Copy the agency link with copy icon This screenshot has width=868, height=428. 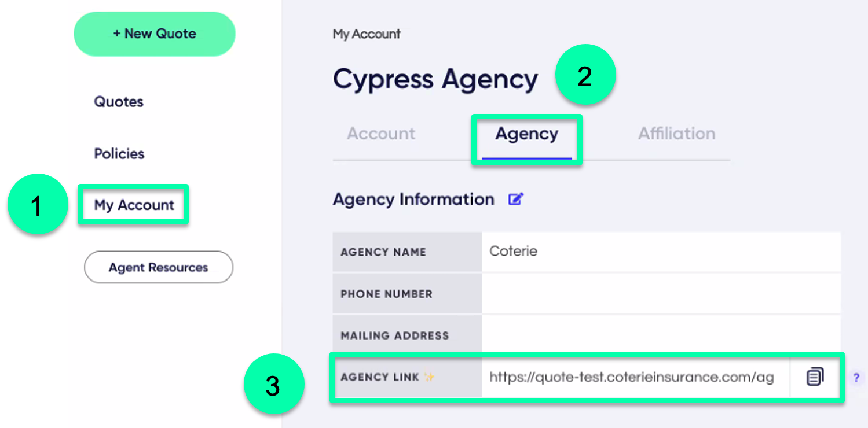click(815, 377)
